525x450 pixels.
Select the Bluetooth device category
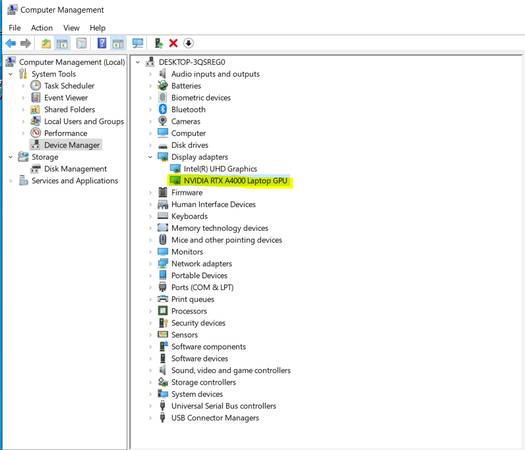(x=189, y=109)
